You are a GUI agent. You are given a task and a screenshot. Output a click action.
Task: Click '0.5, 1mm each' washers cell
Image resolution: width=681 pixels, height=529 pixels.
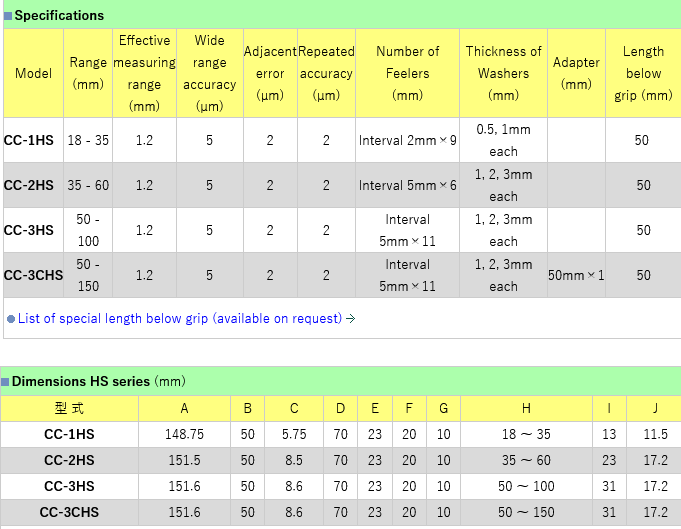503,140
